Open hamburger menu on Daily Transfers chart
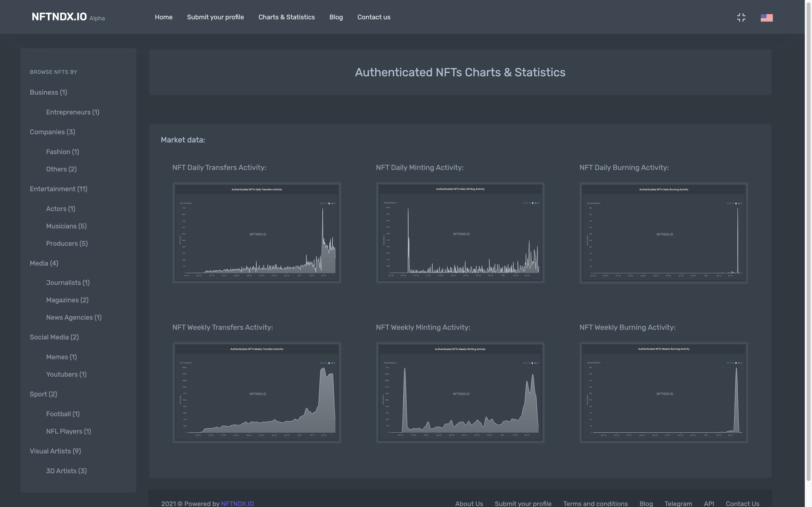Screen dimensions: 812x507 tap(334, 203)
